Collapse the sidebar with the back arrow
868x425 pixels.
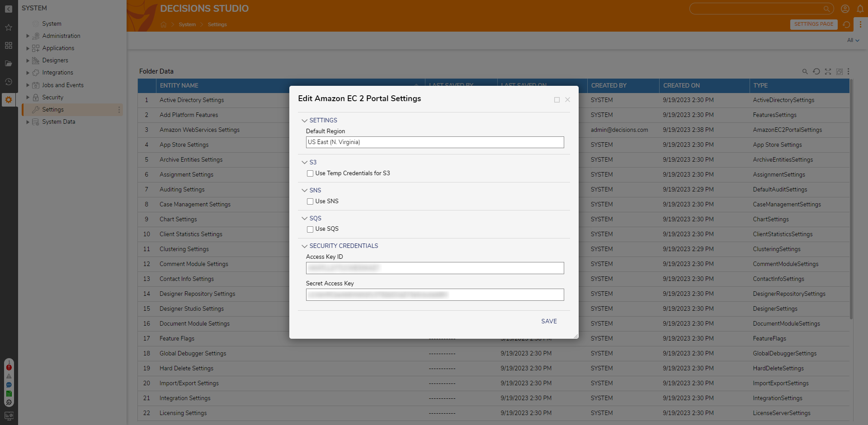(9, 9)
